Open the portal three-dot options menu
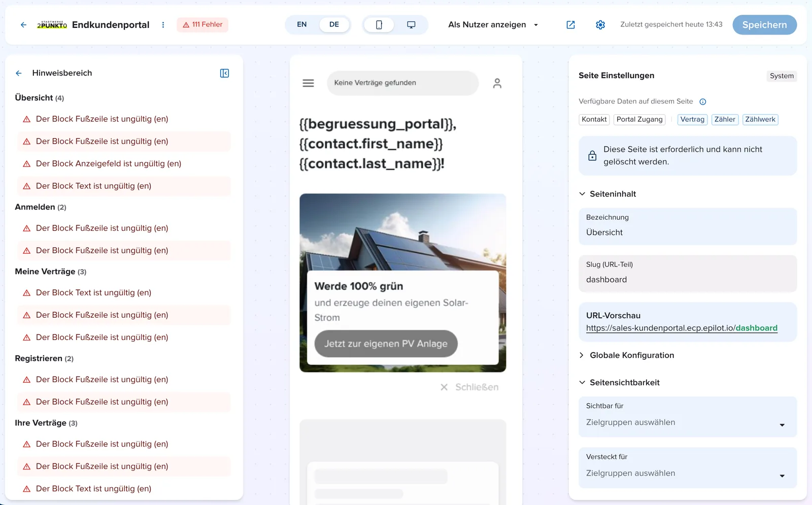This screenshot has height=505, width=812. tap(163, 24)
